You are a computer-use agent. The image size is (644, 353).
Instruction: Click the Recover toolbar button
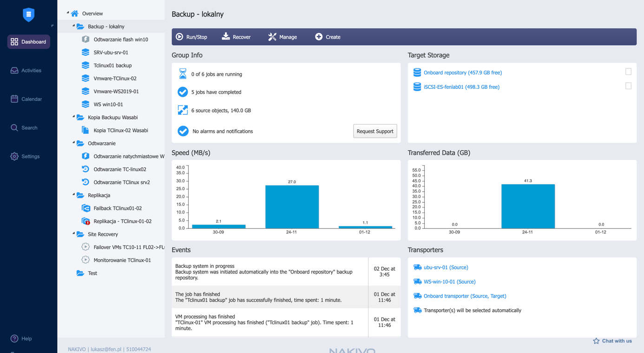click(x=236, y=37)
